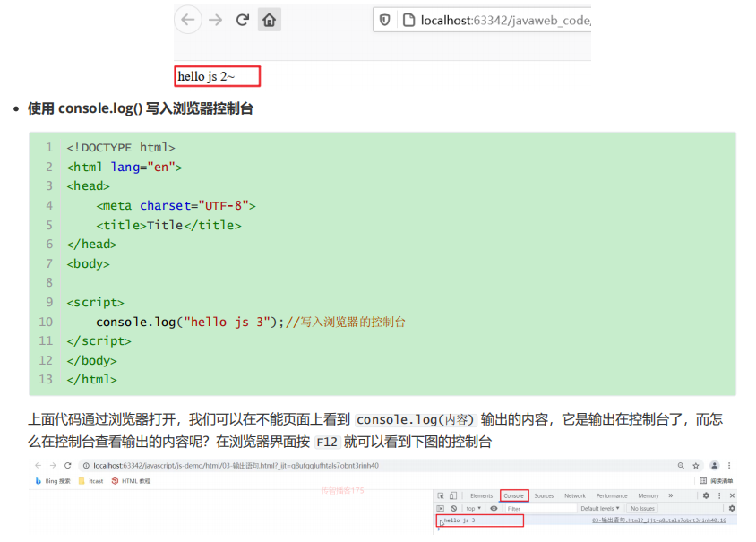
Task: Click the closing </script> tag on line 11
Action: point(99,341)
